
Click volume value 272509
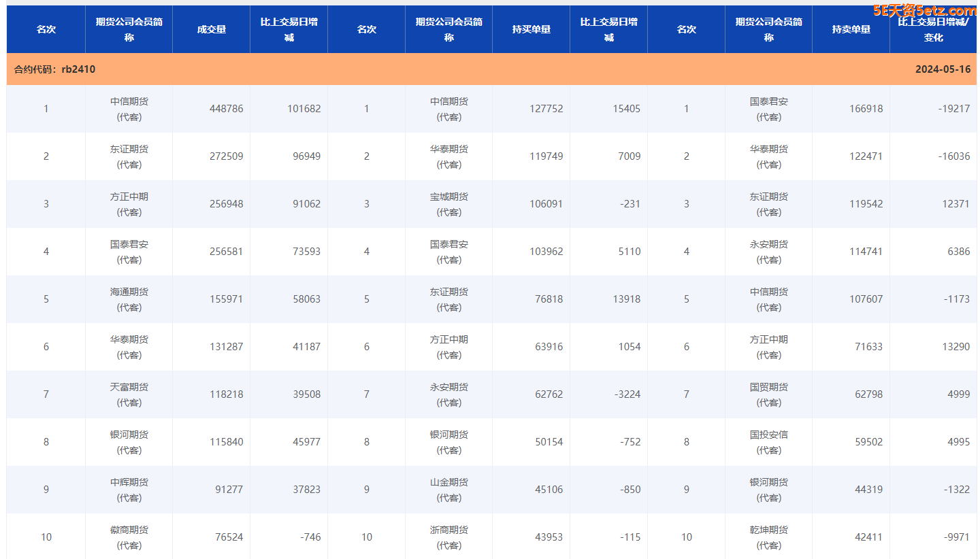coord(226,156)
